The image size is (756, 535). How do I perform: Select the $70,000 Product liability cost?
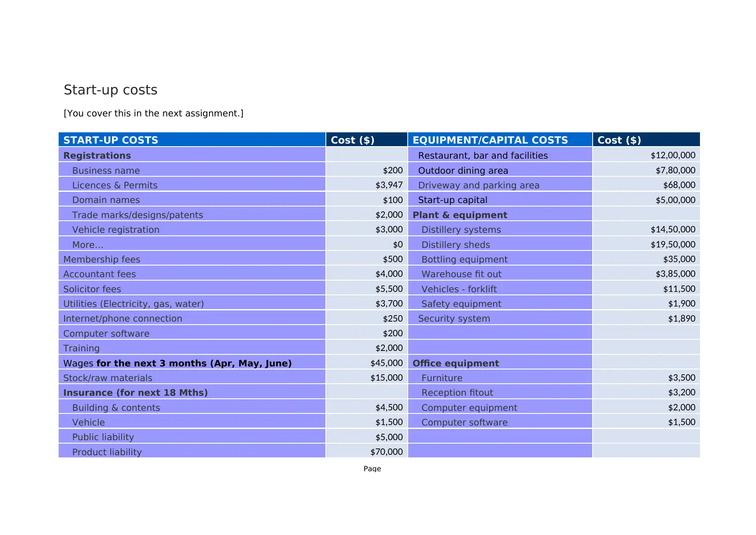[387, 452]
